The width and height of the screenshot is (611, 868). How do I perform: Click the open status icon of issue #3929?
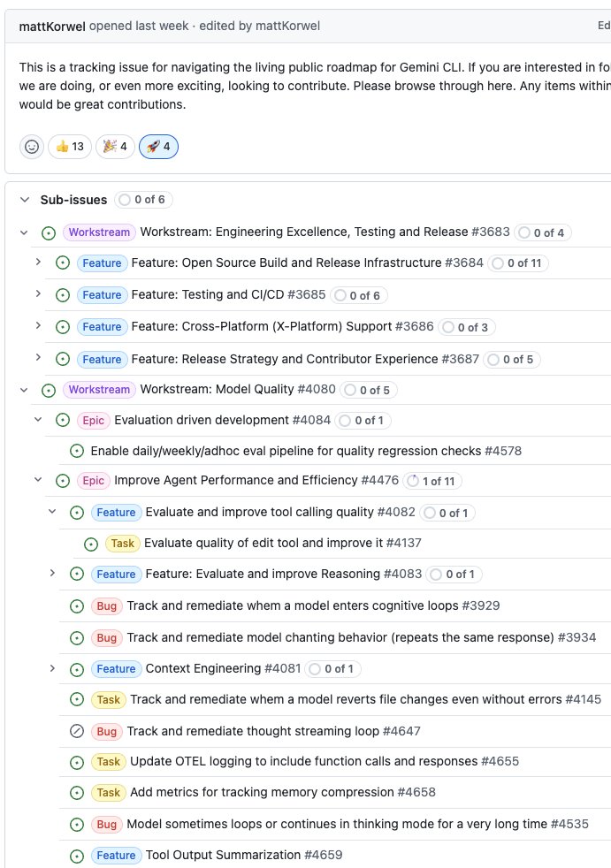point(77,606)
